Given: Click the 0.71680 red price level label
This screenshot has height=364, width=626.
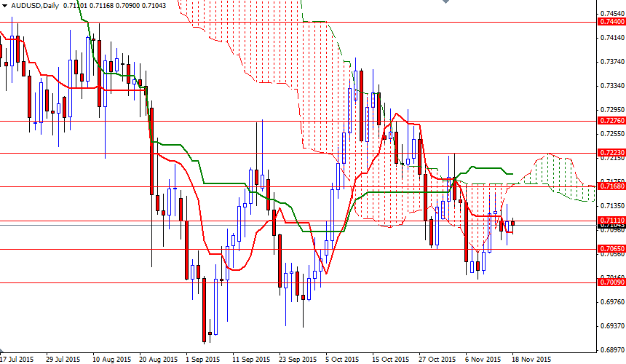Looking at the screenshot, I should (609, 186).
